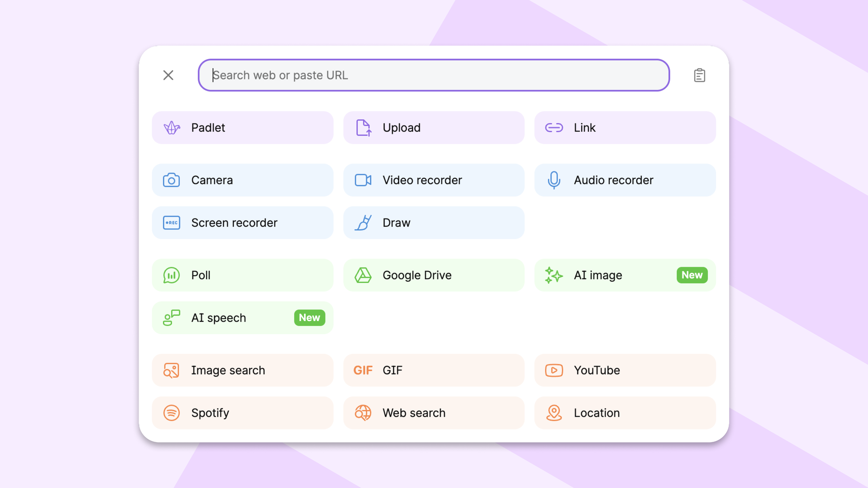Select the Padlet attachment option

242,128
